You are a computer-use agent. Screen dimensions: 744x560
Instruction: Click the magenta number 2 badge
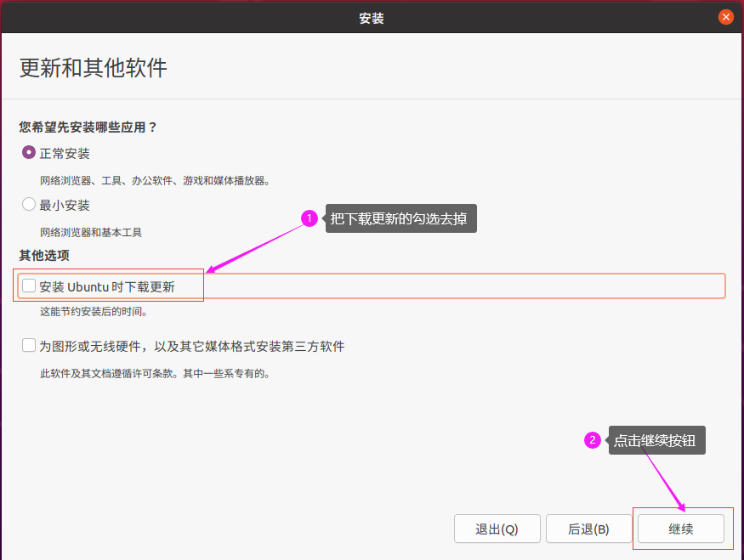[593, 440]
